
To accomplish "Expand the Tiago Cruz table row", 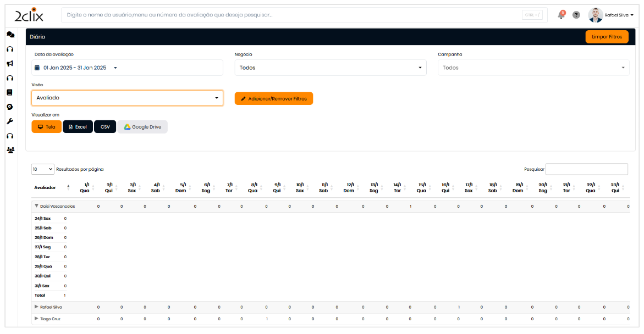I will point(37,319).
